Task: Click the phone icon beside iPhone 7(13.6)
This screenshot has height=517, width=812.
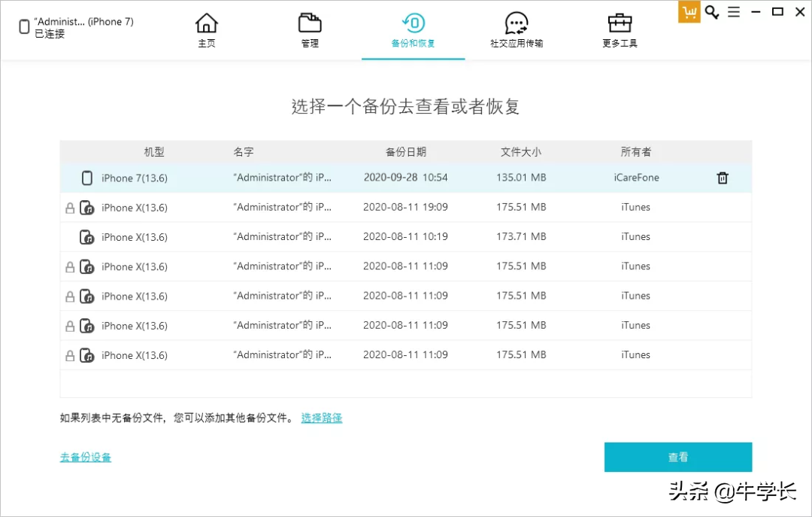Action: click(x=86, y=178)
